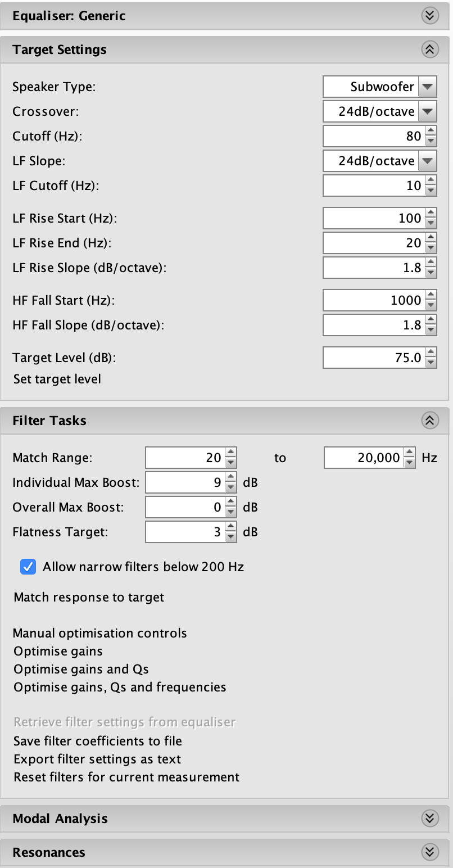
Task: Expand the Modal Analysis panel
Action: click(x=429, y=819)
